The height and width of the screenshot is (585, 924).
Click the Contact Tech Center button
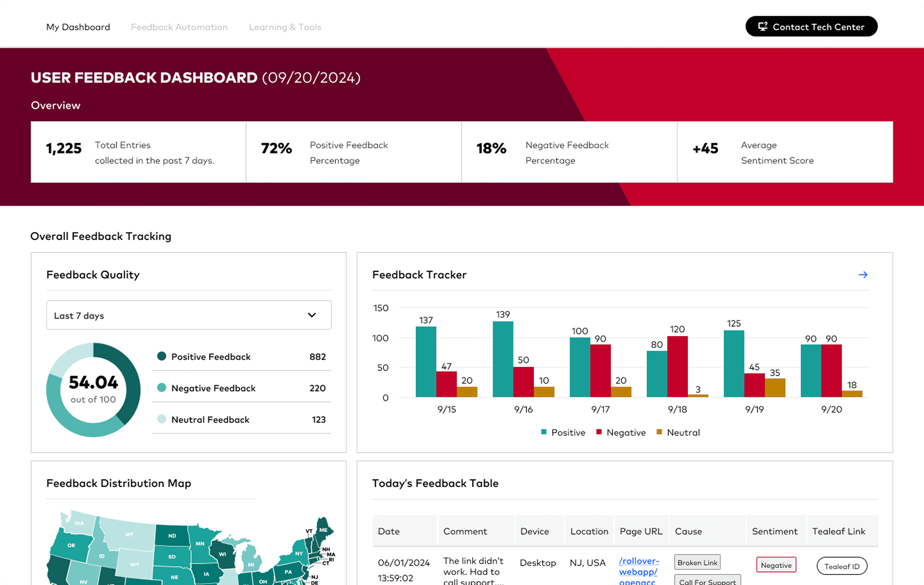[811, 26]
